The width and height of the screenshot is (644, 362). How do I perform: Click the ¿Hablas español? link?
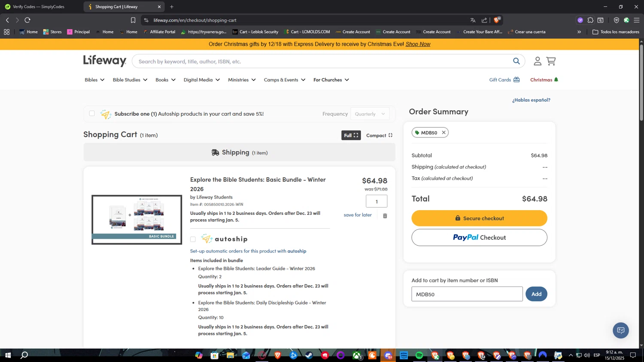pyautogui.click(x=531, y=100)
